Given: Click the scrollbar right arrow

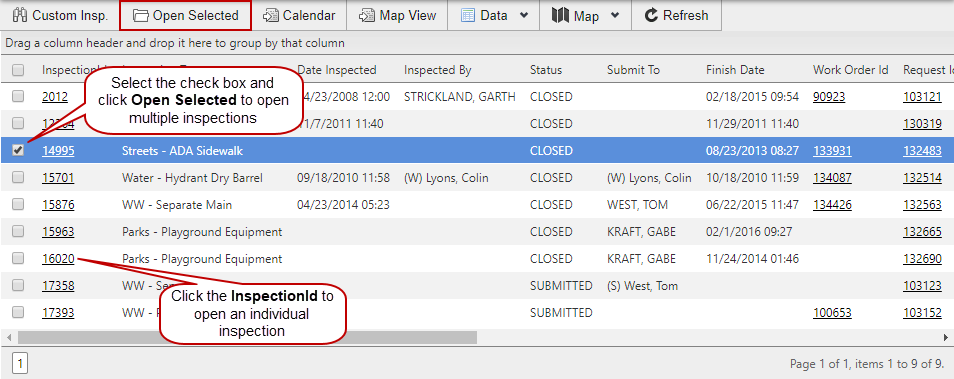Looking at the screenshot, I should tap(945, 337).
